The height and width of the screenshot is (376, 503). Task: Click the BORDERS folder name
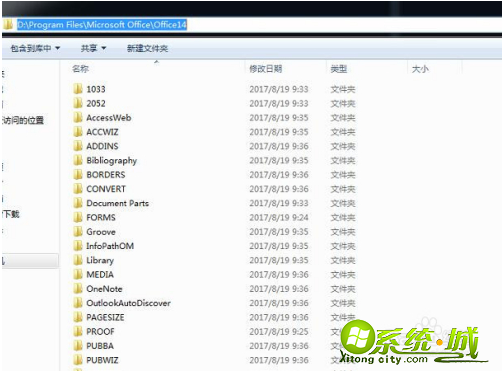point(106,175)
